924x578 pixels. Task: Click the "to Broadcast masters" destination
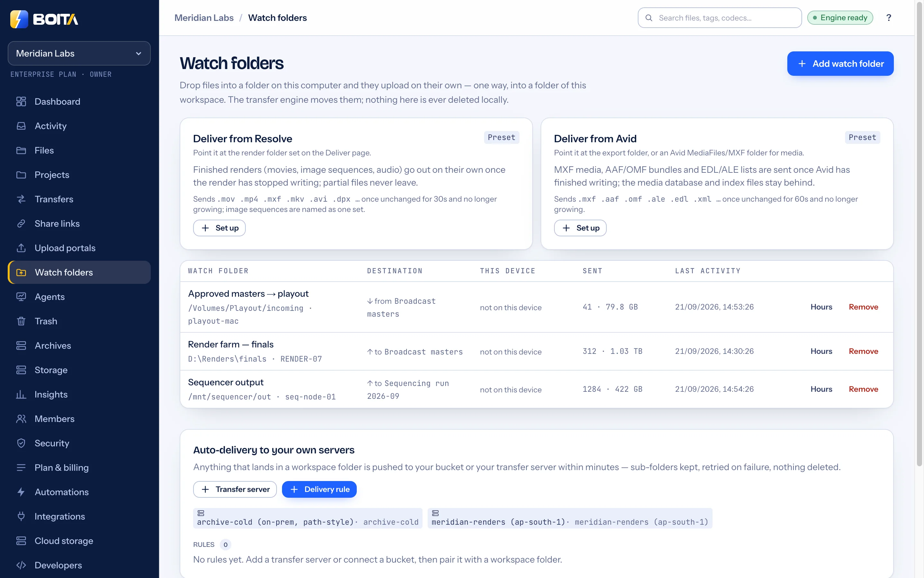[415, 352]
